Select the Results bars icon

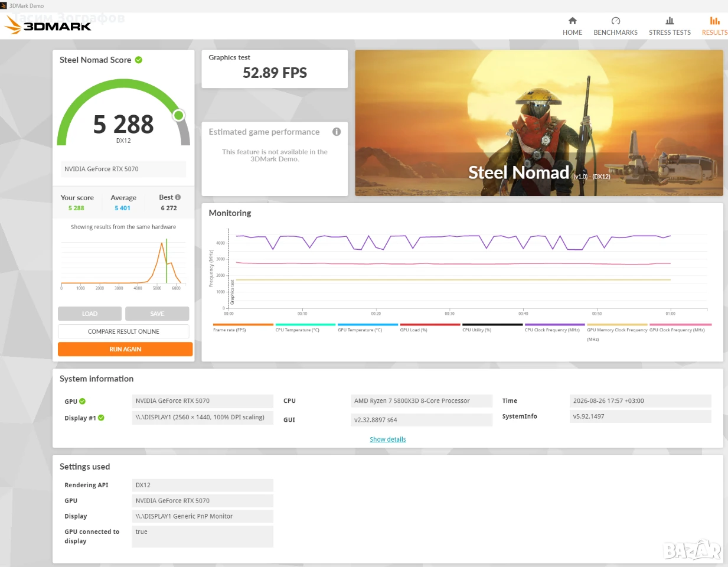[x=714, y=21]
